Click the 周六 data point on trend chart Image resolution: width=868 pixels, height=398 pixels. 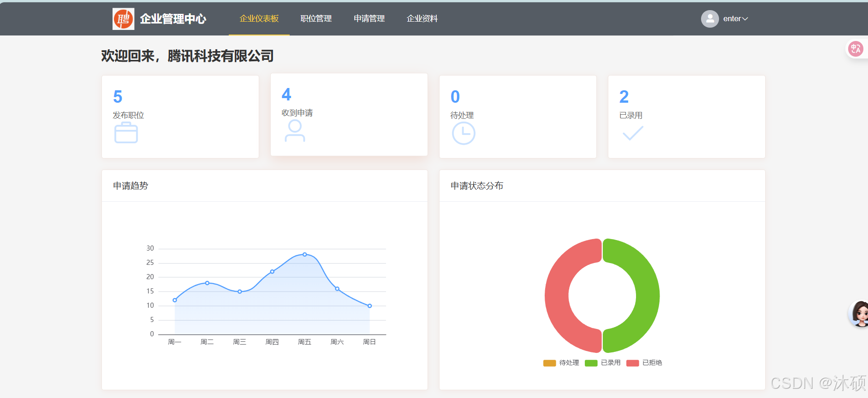point(337,289)
